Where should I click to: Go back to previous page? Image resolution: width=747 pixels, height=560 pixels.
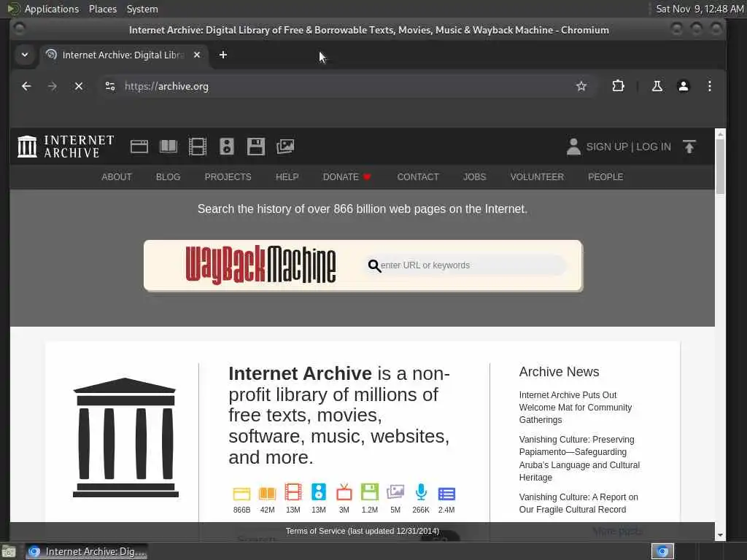[26, 86]
